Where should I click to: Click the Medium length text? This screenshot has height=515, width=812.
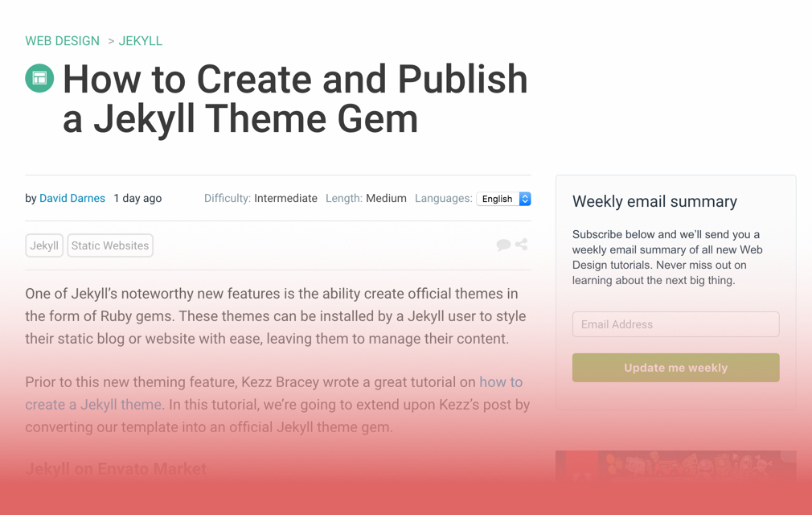(386, 199)
